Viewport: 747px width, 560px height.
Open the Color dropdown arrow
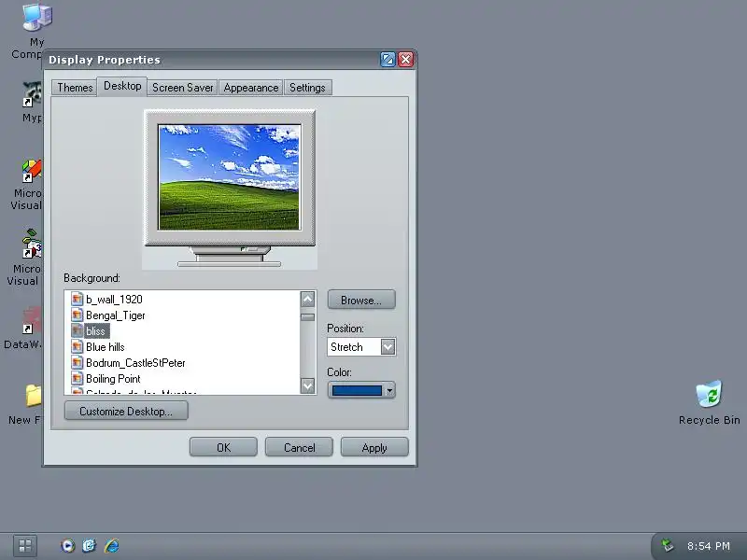[x=389, y=390]
